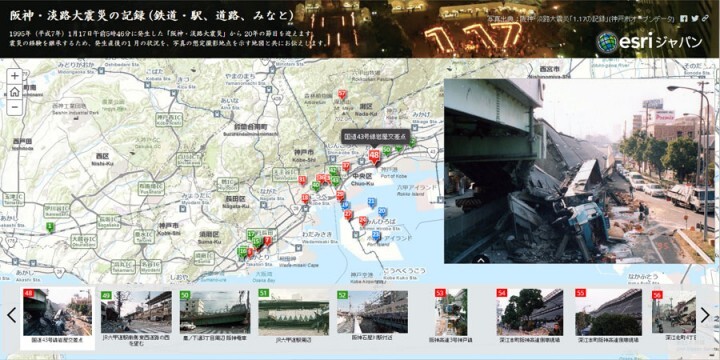The height and width of the screenshot is (360, 720).
Task: Reset map to home extent
Action: [x=15, y=92]
